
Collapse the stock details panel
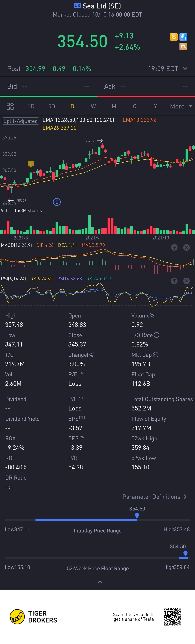click(100, 582)
